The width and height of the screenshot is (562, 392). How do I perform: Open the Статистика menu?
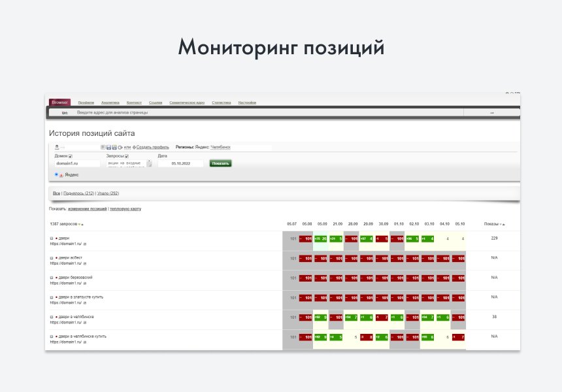click(221, 103)
